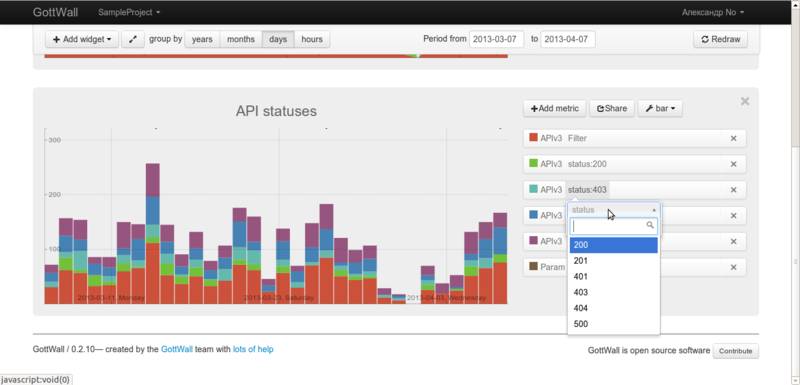800x385 pixels.
Task: Click the brown Param color swatch
Action: click(534, 267)
